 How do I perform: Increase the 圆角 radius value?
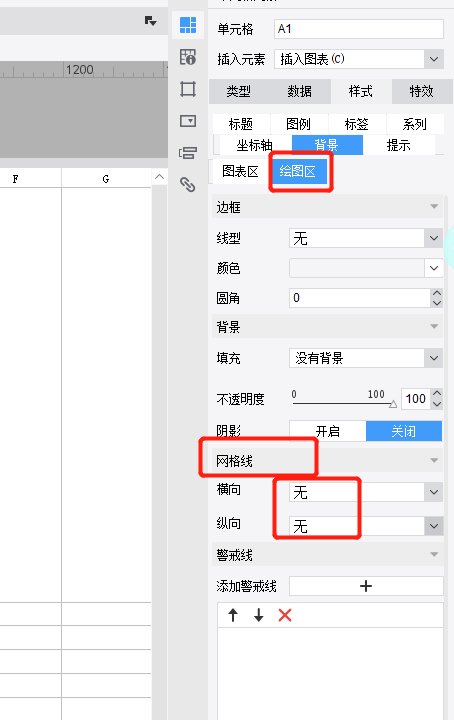click(x=437, y=293)
